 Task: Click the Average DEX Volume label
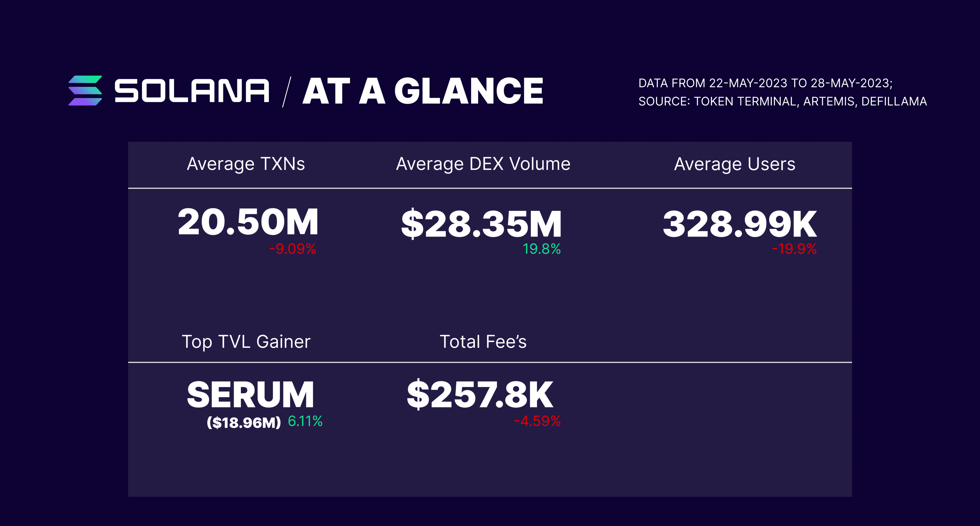click(483, 164)
